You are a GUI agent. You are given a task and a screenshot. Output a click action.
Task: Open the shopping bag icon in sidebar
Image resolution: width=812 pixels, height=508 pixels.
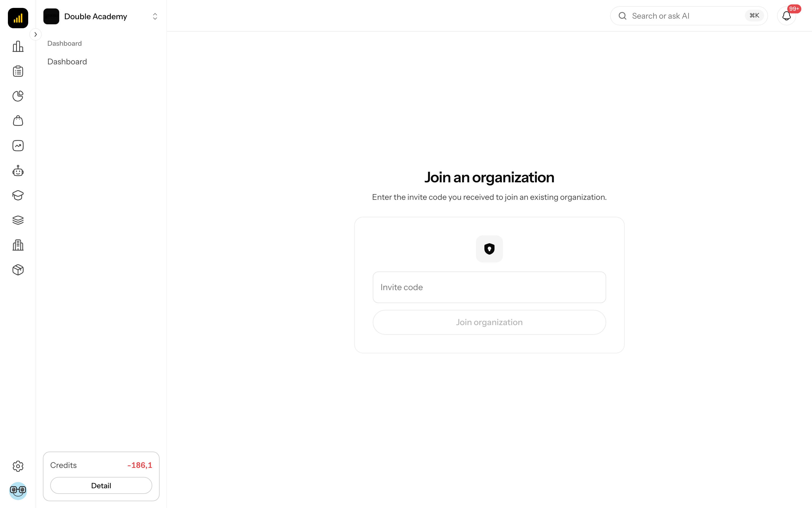click(18, 121)
